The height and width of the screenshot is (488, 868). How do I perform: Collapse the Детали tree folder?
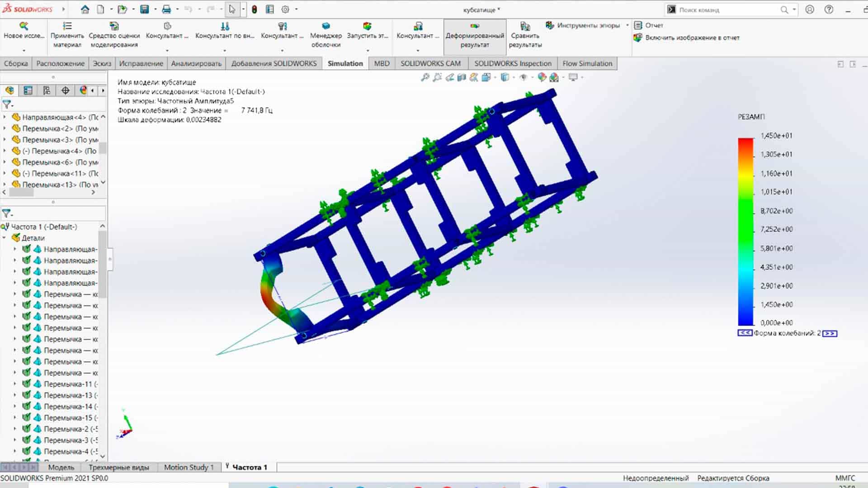point(5,238)
